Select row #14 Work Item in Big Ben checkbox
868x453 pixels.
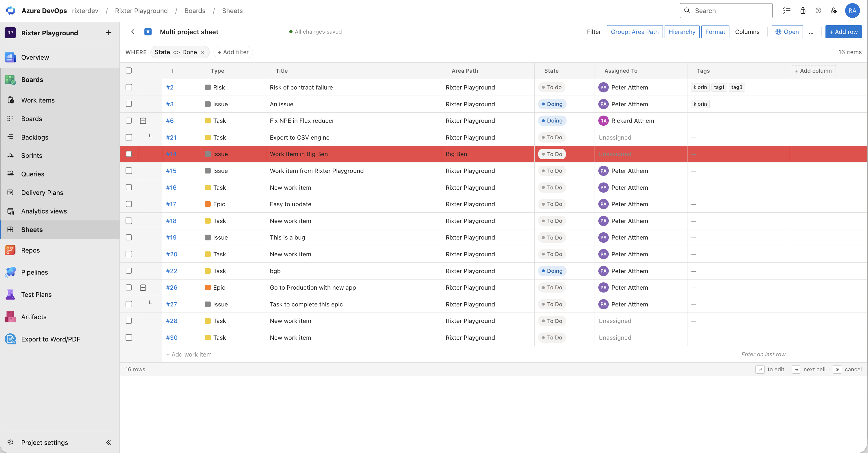click(x=129, y=154)
